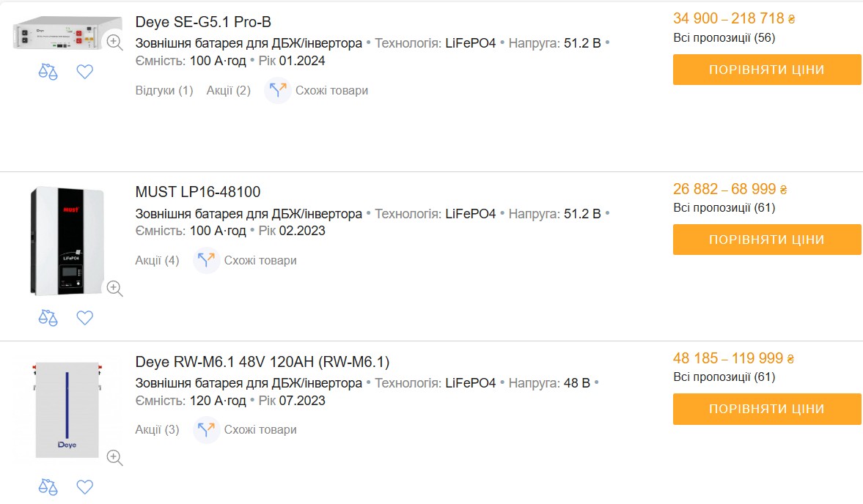Viewport: 863px width, 504px height.
Task: Favorite the Deye RW-M6.1 heart icon
Action: [x=85, y=487]
